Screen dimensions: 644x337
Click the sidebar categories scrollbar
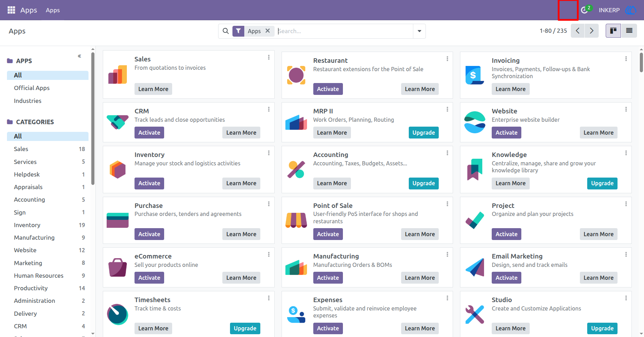pyautogui.click(x=93, y=119)
